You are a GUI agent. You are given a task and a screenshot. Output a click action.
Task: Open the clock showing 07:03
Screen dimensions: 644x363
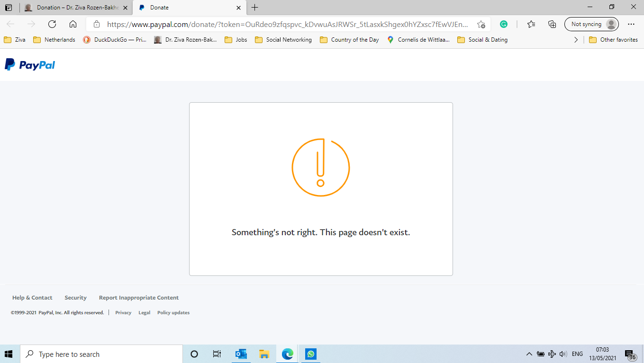coord(602,354)
